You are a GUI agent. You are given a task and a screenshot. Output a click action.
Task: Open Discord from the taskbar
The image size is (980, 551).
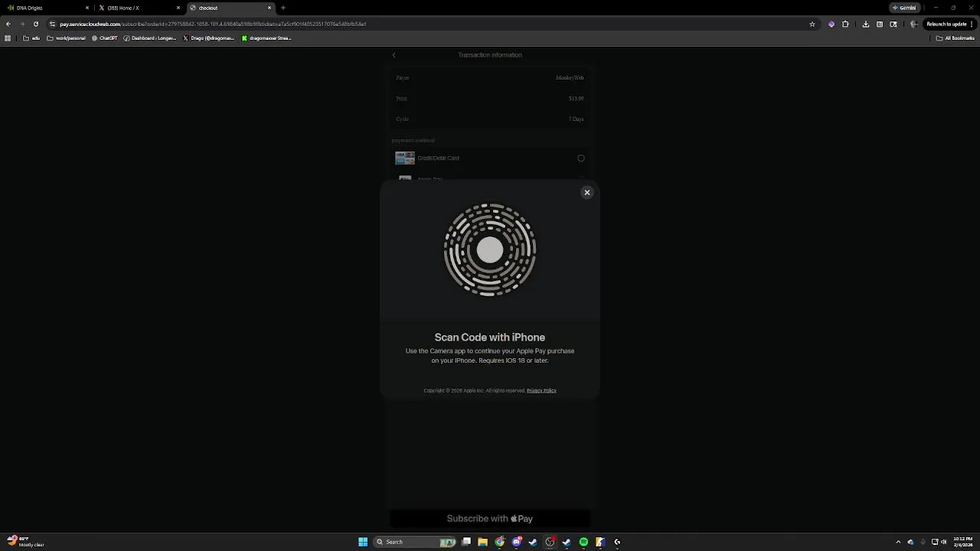point(517,542)
